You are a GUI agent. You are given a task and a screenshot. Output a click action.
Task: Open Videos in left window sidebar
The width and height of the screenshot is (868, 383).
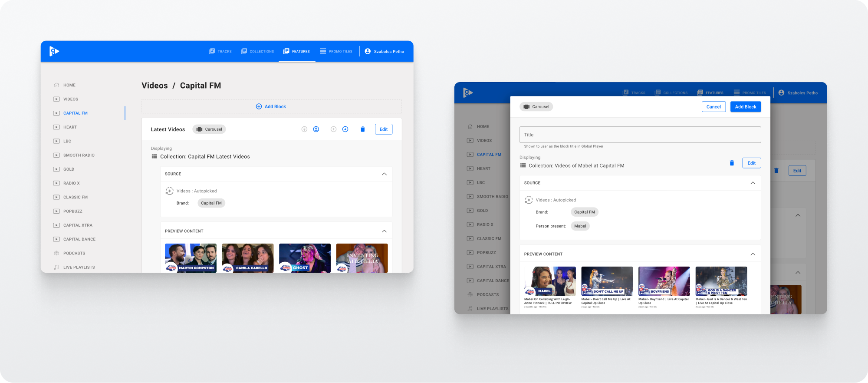pos(66,99)
